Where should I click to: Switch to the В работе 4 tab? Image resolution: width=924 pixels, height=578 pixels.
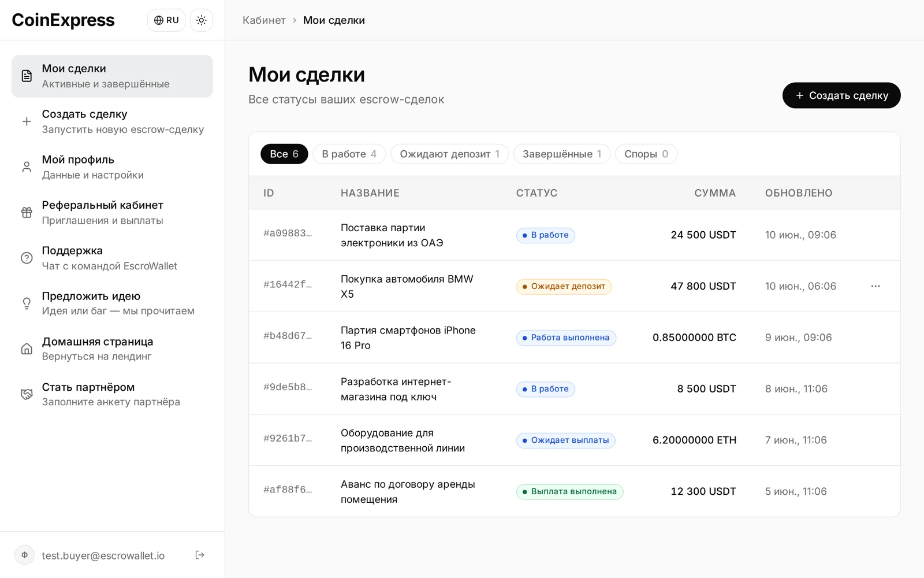pos(349,154)
